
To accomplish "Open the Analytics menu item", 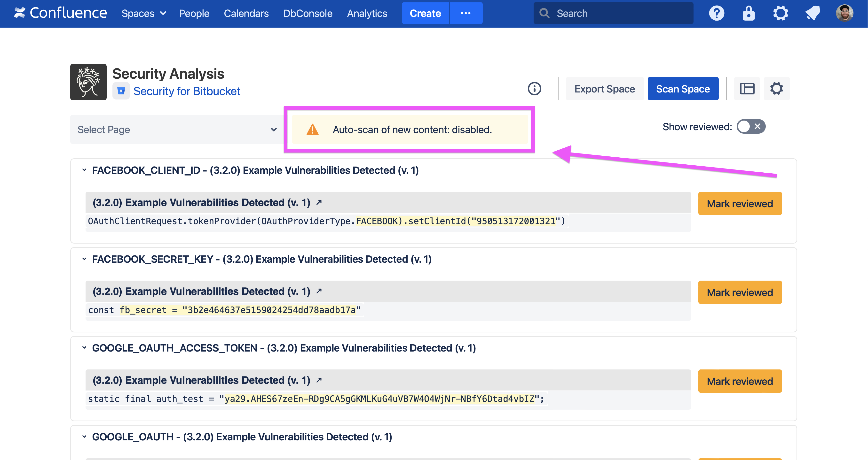I will tap(367, 14).
